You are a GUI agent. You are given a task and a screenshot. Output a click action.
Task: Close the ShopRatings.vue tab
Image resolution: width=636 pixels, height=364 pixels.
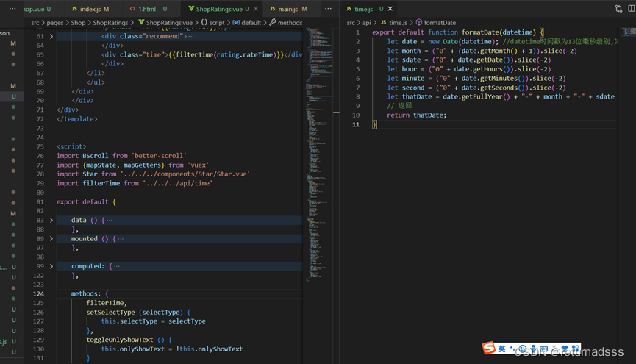tap(256, 9)
